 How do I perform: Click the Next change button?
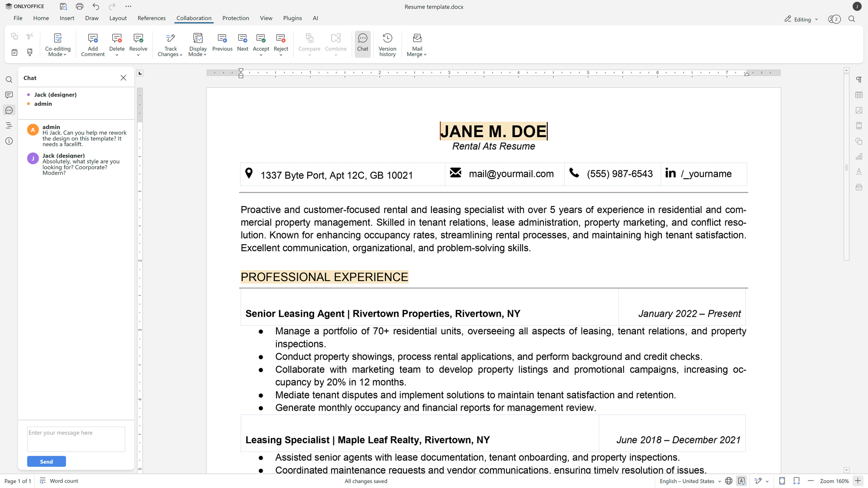click(x=243, y=43)
